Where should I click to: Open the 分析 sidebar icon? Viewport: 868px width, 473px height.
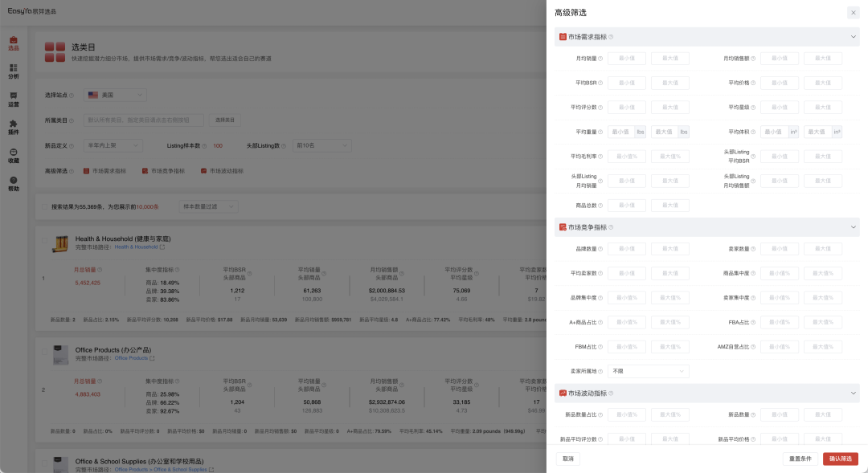click(x=14, y=71)
